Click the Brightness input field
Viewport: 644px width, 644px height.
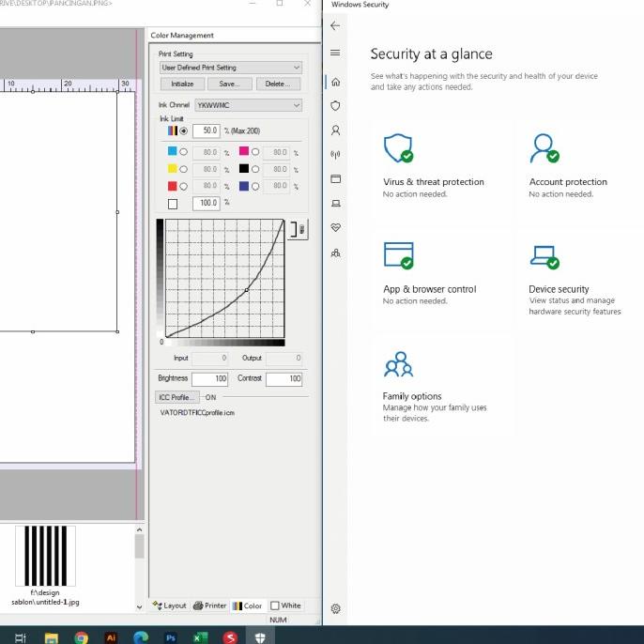click(x=210, y=379)
